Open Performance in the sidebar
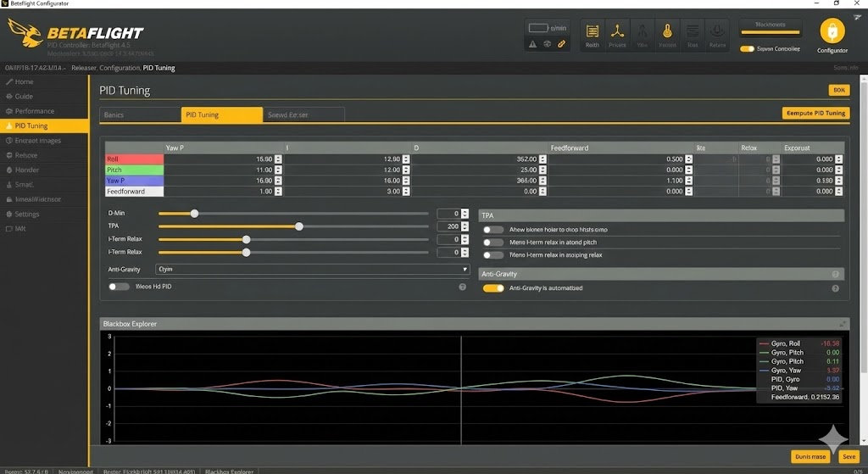This screenshot has height=474, width=868. point(44,111)
